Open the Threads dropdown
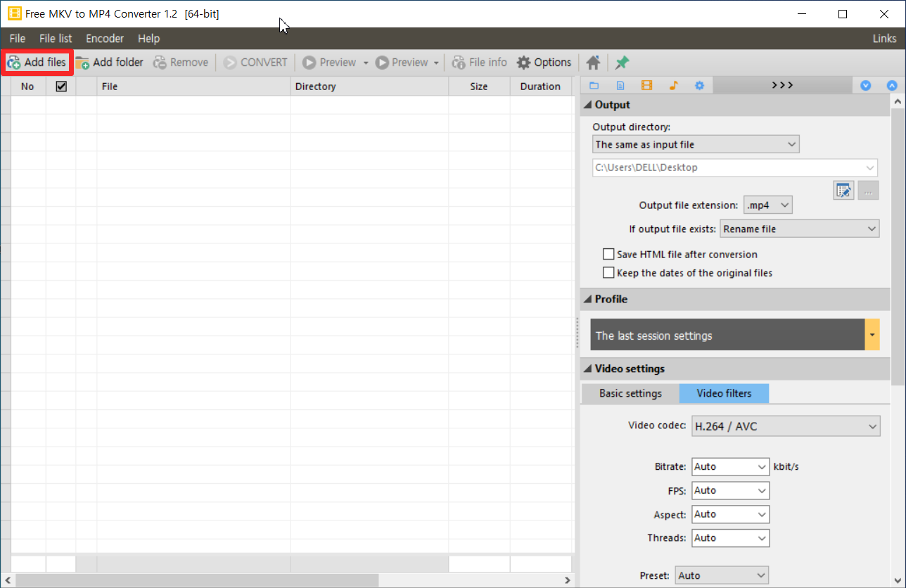The width and height of the screenshot is (906, 588). [x=730, y=537]
